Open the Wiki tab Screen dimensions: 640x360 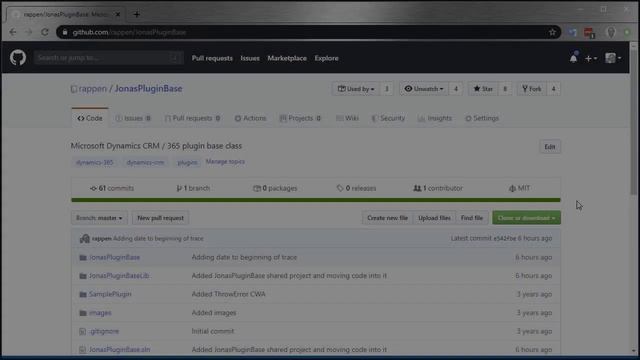pos(347,118)
